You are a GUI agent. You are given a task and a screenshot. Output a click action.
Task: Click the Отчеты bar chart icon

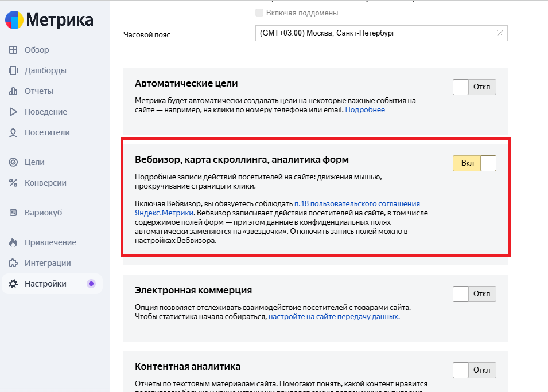(x=13, y=91)
